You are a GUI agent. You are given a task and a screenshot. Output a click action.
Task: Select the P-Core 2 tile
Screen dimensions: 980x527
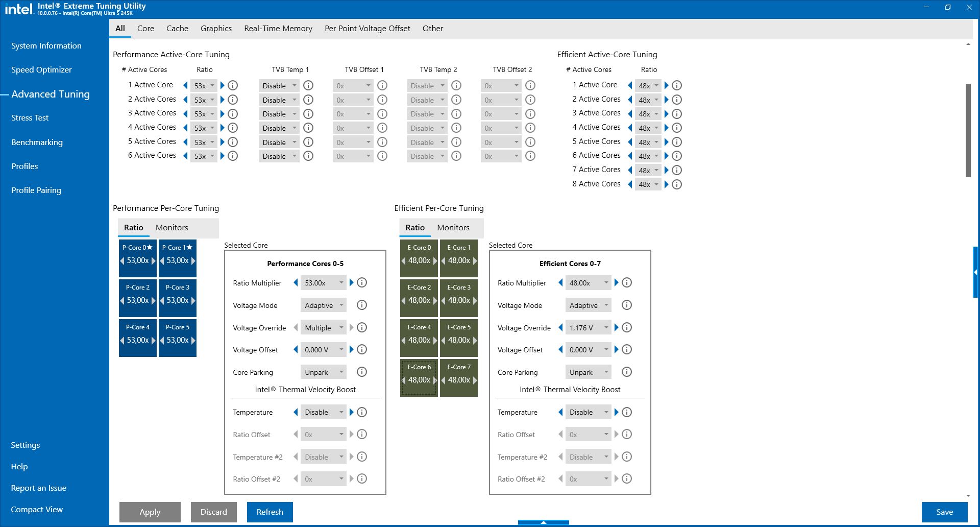[138, 298]
